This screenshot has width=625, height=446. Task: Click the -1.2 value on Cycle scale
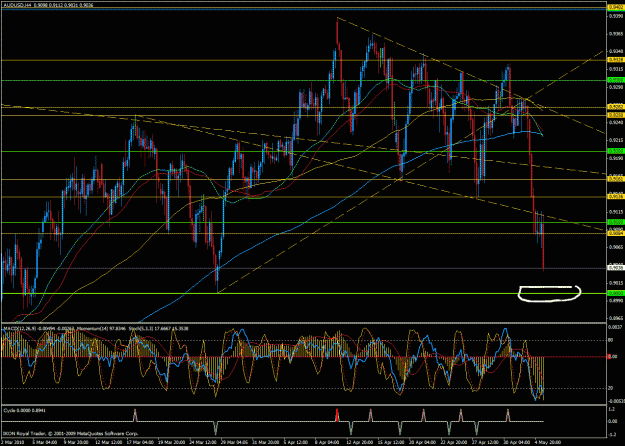click(x=611, y=435)
